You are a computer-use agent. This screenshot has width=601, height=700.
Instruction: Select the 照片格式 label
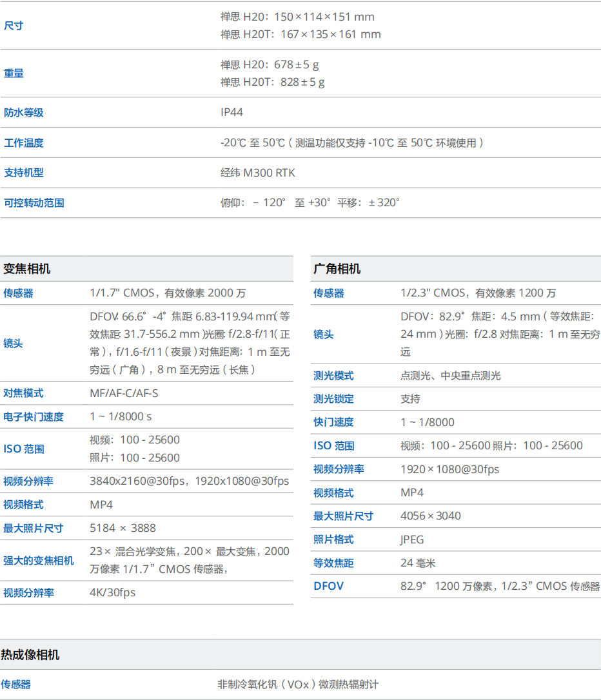coord(333,540)
